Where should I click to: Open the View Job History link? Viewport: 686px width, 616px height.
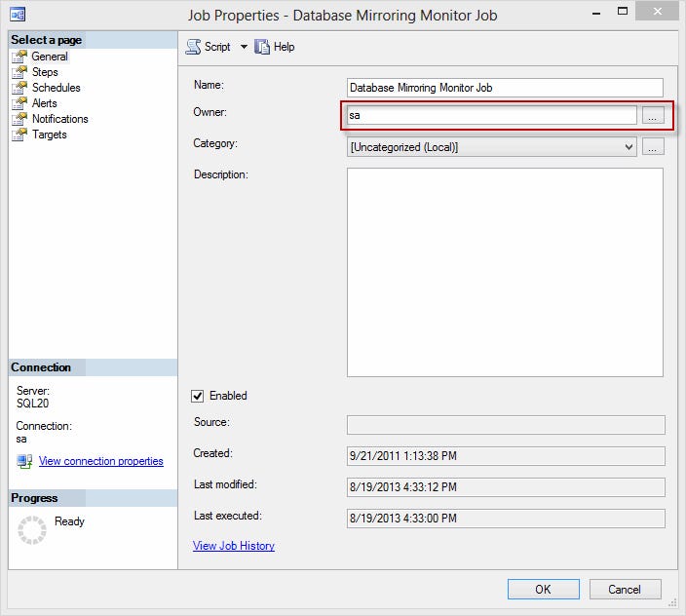click(234, 546)
